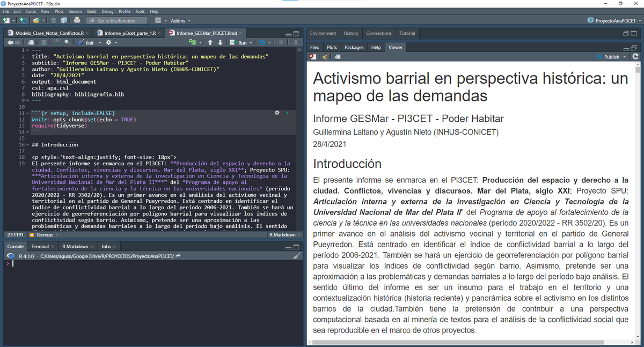
Task: Click the New File icon
Action: tap(5, 20)
